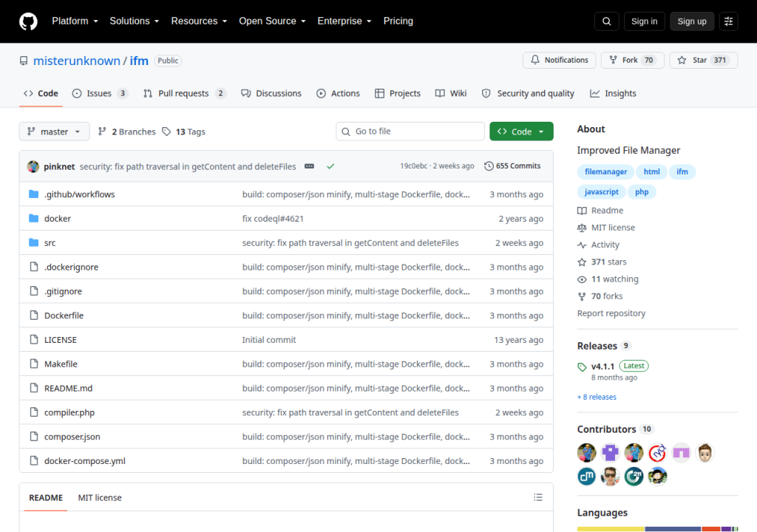
Task: Open the README outline list icon
Action: click(x=538, y=497)
